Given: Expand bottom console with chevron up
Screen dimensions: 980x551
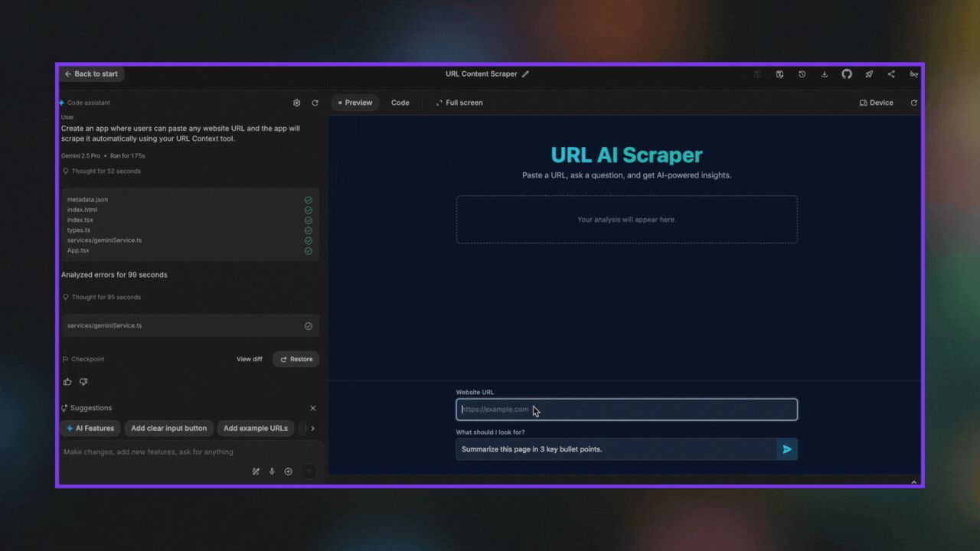Looking at the screenshot, I should tap(913, 482).
